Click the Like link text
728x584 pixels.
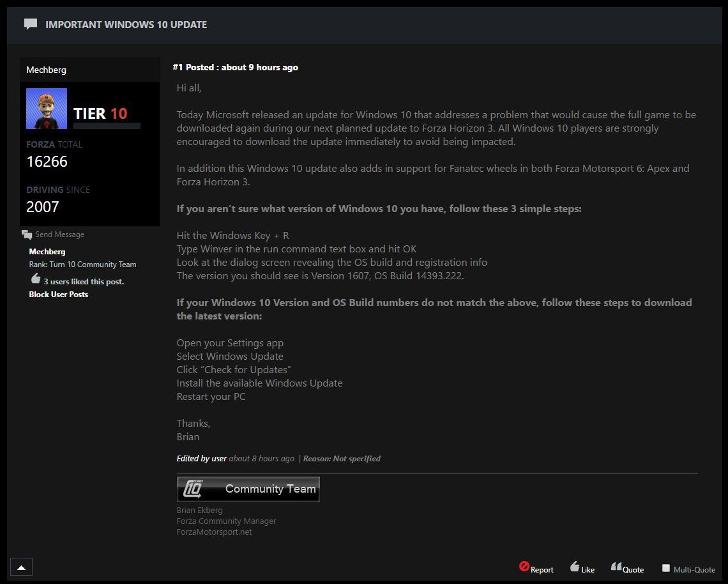coord(588,569)
